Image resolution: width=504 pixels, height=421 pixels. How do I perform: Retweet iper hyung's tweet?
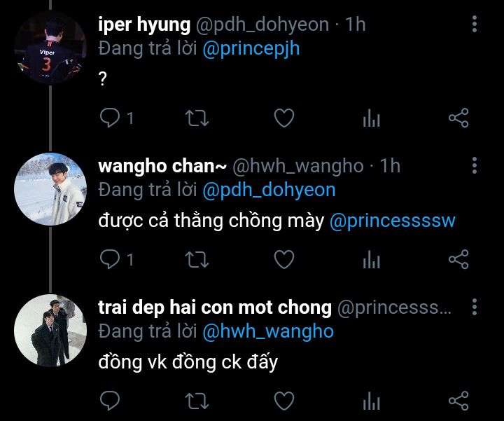coord(197,118)
